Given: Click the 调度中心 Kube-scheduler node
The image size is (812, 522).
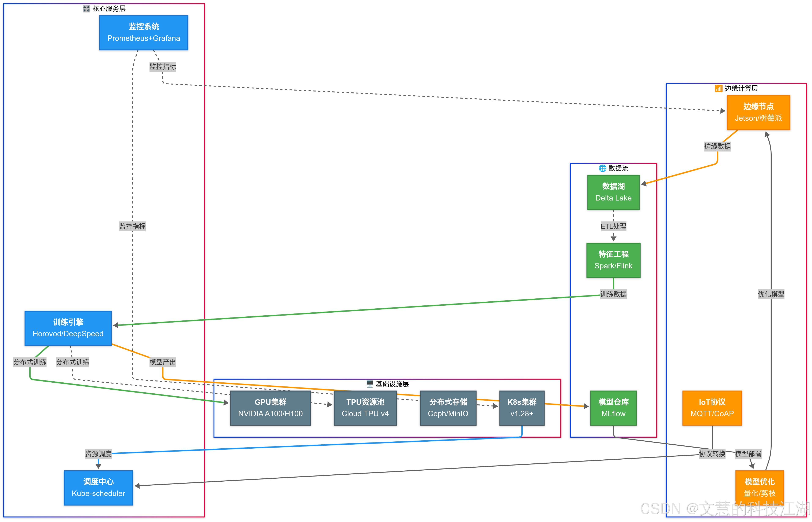Looking at the screenshot, I should (98, 488).
